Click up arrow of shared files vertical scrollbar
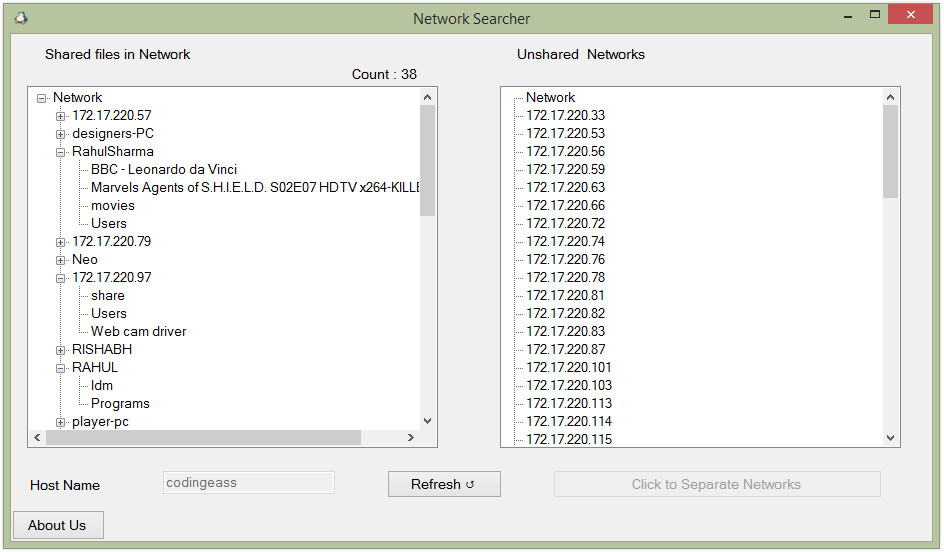Viewport: 944px width, 552px height. [427, 97]
